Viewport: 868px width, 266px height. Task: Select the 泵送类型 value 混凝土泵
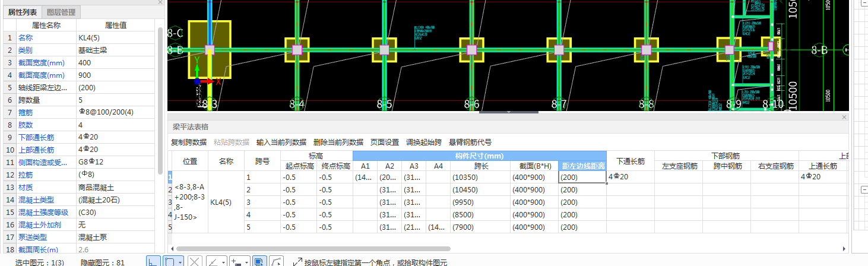115,237
